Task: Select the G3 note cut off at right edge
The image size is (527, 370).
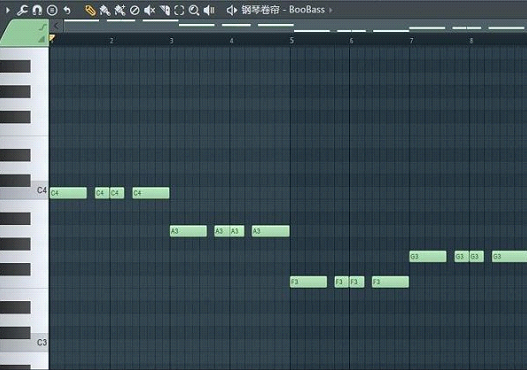Action: click(510, 256)
